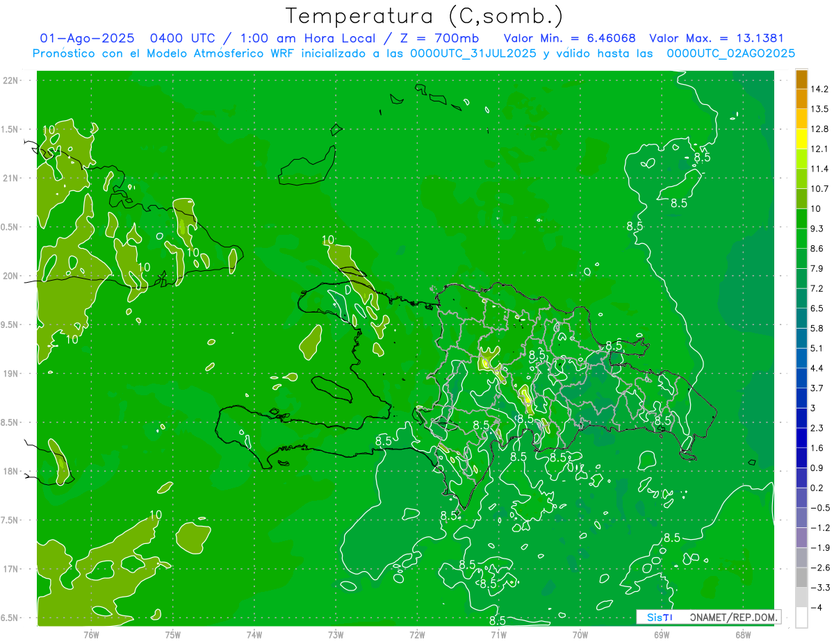Click the '0.2' color scale value

point(818,488)
